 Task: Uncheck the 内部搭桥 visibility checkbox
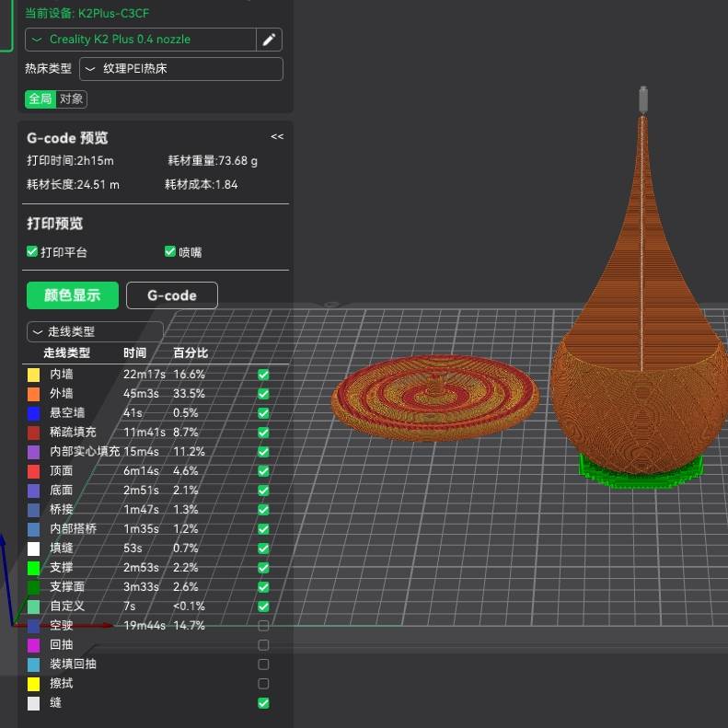coord(263,529)
